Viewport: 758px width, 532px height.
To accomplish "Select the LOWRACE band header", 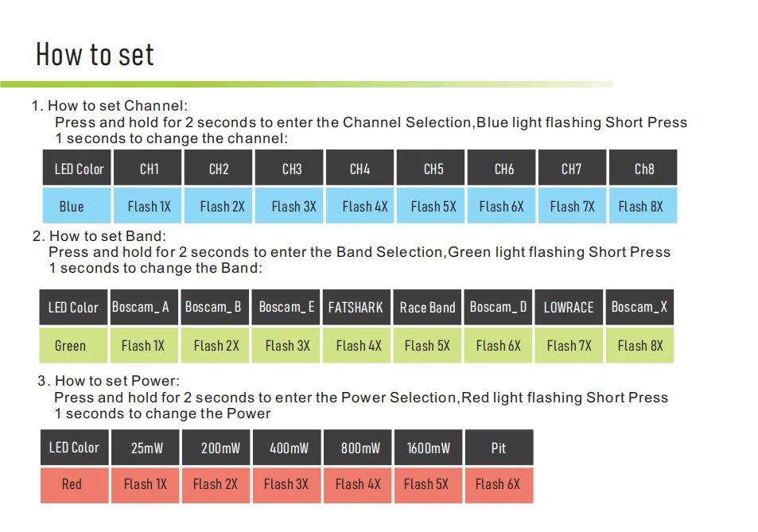I will (x=569, y=307).
